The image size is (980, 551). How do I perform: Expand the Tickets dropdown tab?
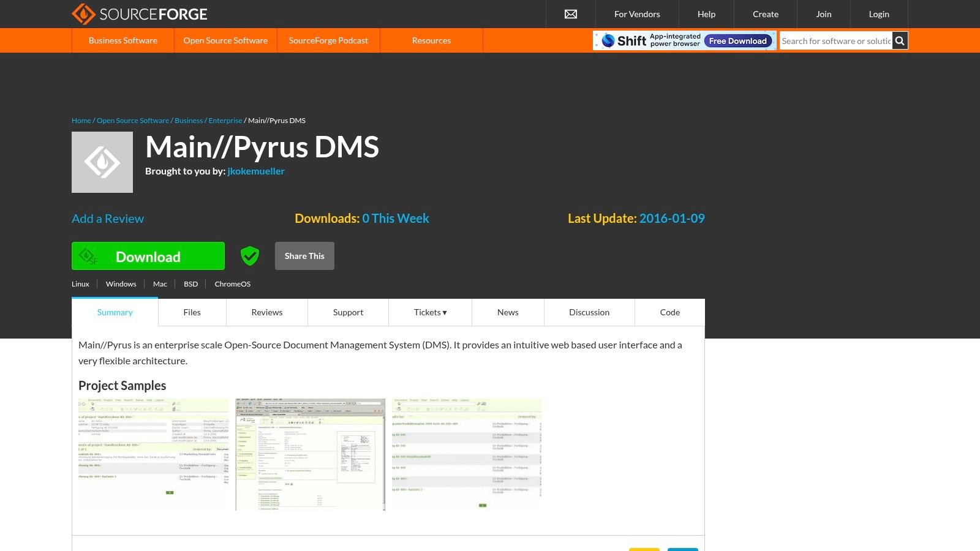point(431,312)
